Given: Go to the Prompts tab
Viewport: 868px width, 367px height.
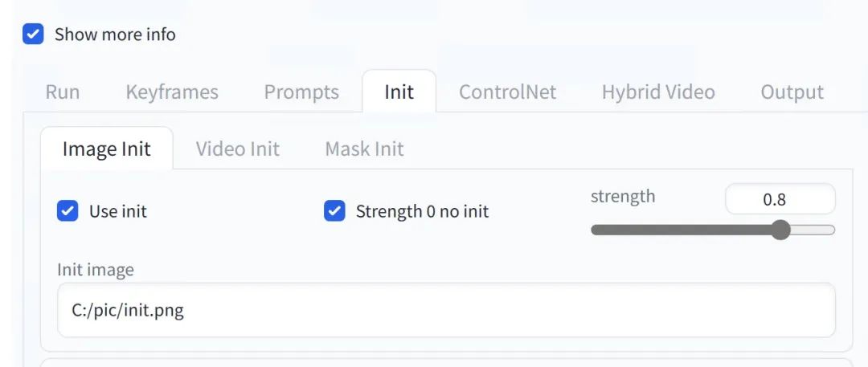Looking at the screenshot, I should 301,92.
